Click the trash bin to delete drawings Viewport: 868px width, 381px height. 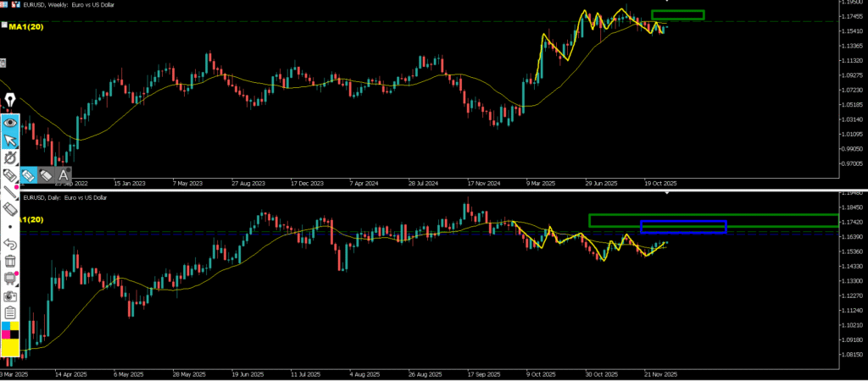10,261
